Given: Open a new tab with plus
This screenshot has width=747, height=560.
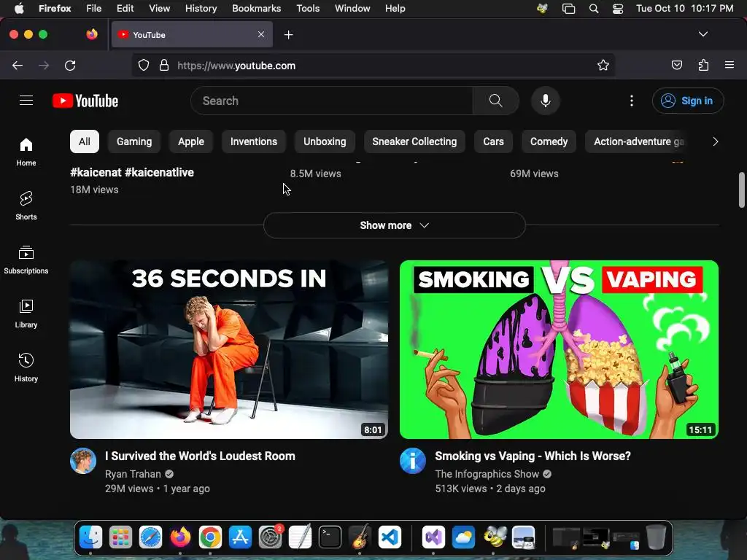Looking at the screenshot, I should pyautogui.click(x=288, y=35).
